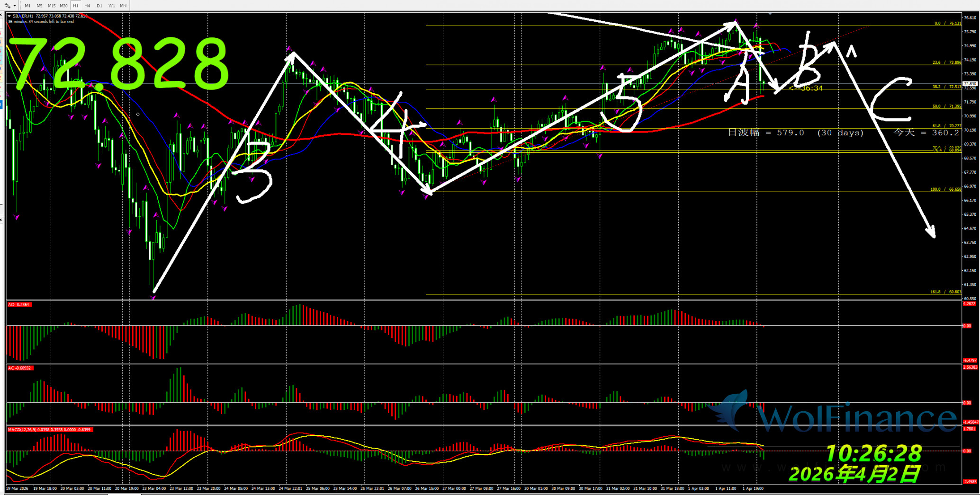Open the dropdown arrow beside the arrows tool
This screenshot has height=495, width=980.
point(15,6)
